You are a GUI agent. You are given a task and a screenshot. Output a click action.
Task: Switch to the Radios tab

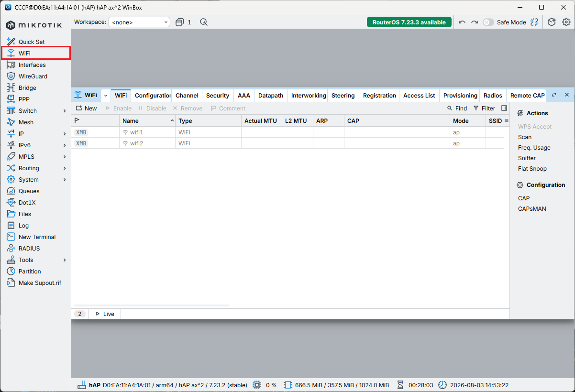coord(493,95)
